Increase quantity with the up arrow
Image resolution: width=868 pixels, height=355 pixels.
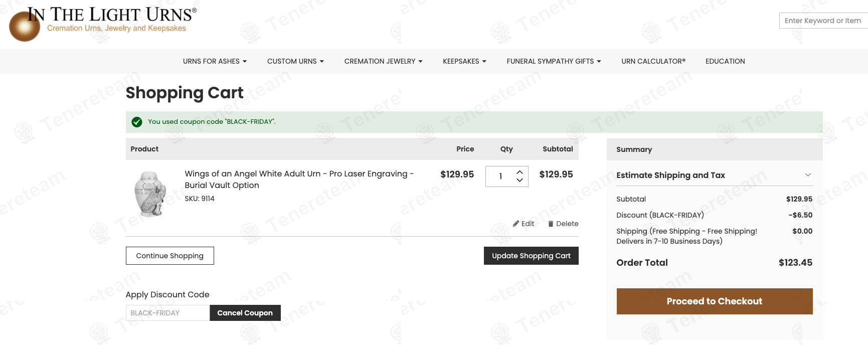point(519,172)
